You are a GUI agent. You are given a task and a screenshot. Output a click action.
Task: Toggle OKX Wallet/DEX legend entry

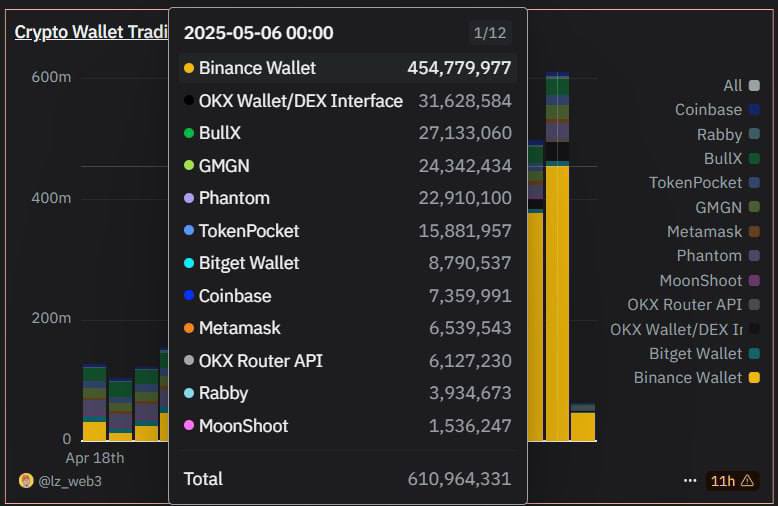tap(685, 329)
